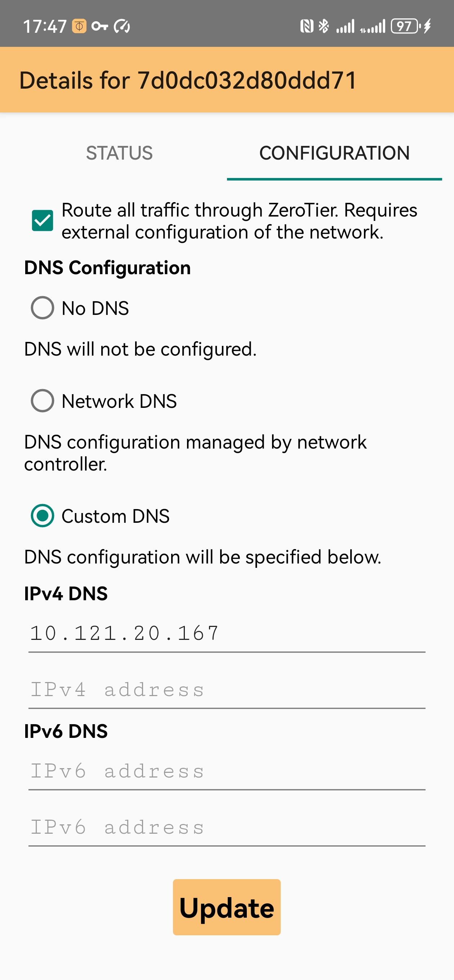
Task: Tap the Bluetooth status icon
Action: coord(324,26)
